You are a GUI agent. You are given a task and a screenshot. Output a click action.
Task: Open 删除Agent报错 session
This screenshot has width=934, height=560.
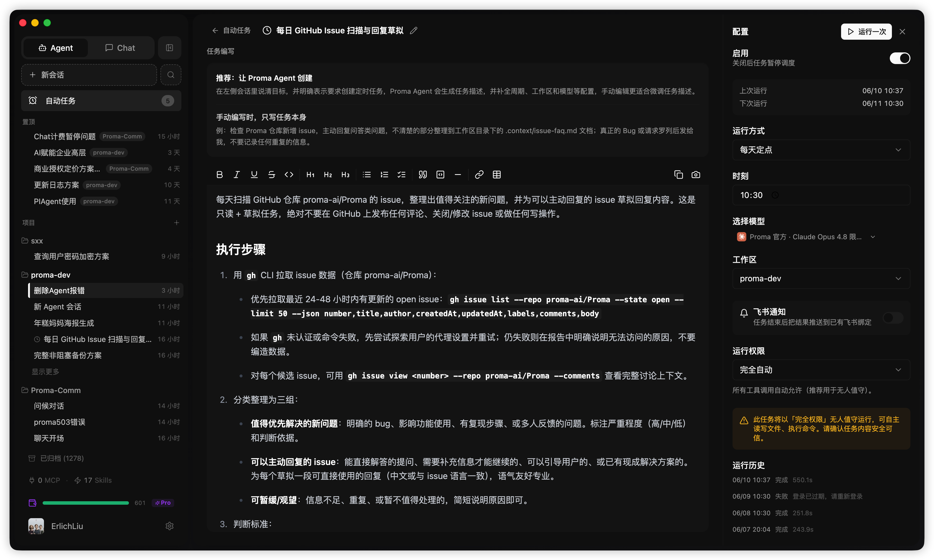106,290
